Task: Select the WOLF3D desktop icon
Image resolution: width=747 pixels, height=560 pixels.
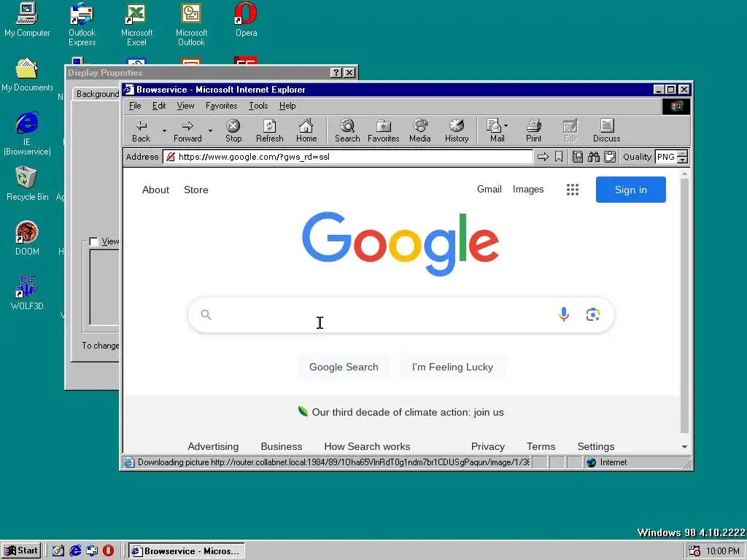Action: coord(27,293)
